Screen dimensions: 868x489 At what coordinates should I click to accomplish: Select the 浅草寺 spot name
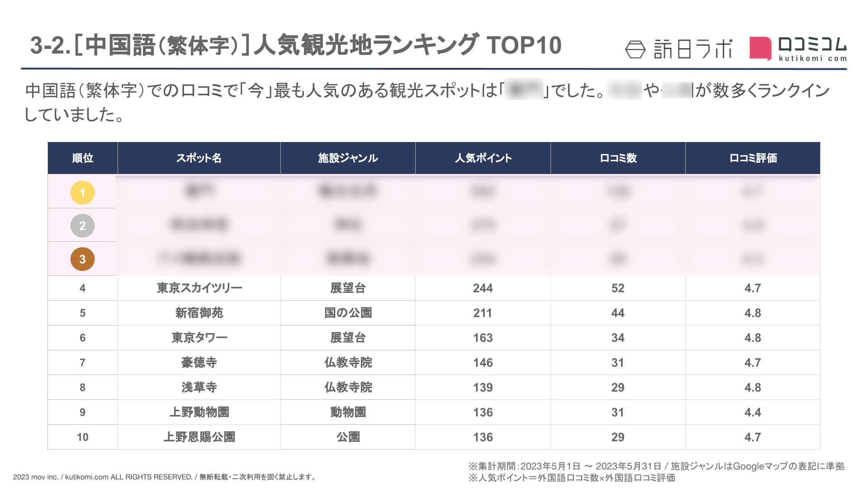[x=199, y=388]
